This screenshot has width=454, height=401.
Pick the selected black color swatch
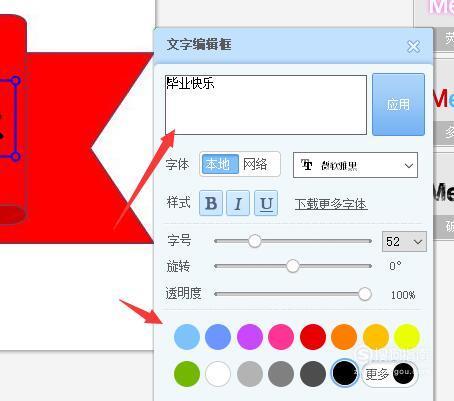[345, 373]
